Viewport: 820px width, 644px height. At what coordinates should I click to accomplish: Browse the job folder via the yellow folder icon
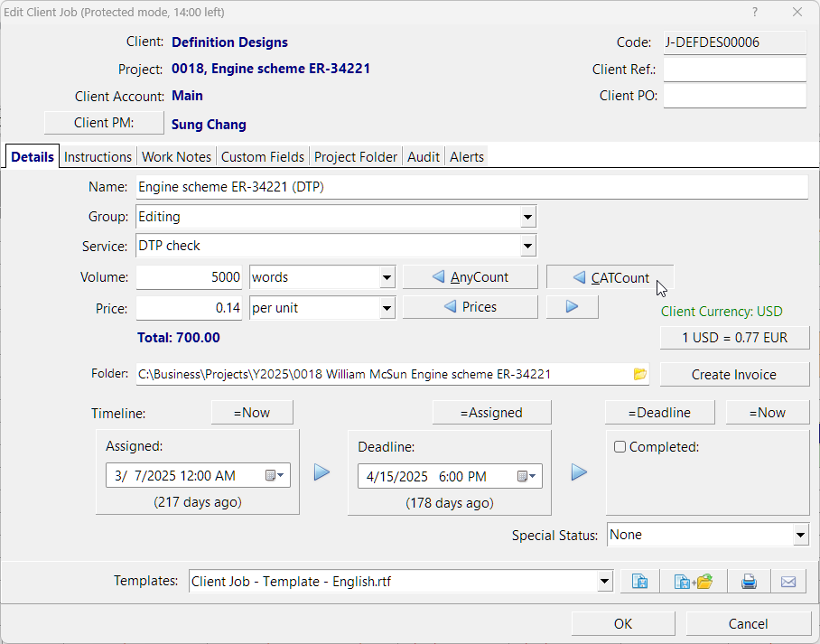[640, 374]
